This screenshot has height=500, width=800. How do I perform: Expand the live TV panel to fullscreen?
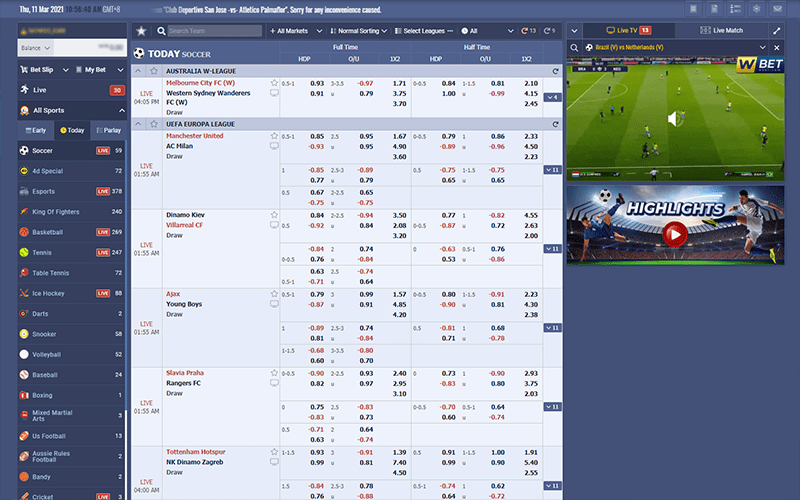(777, 31)
